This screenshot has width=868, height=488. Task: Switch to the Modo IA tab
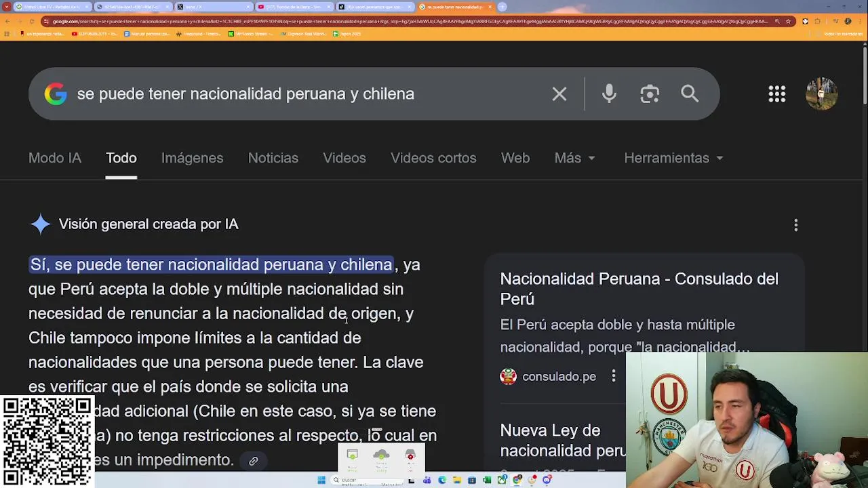pyautogui.click(x=55, y=158)
